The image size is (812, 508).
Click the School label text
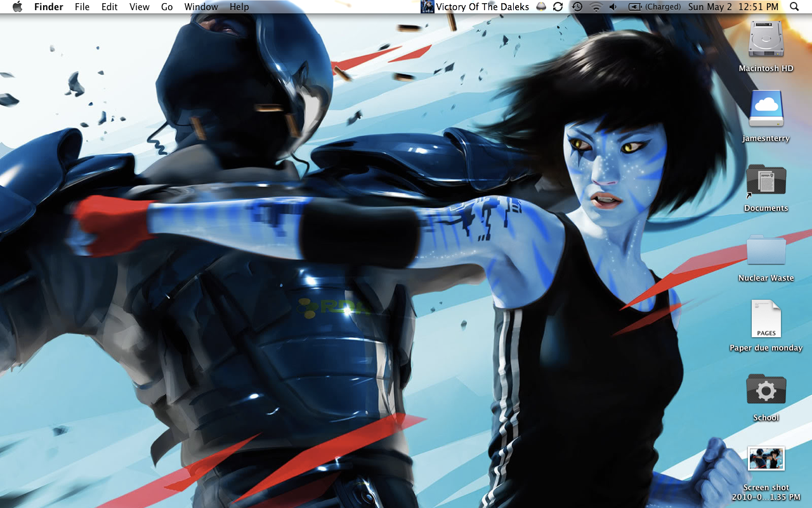click(x=766, y=418)
